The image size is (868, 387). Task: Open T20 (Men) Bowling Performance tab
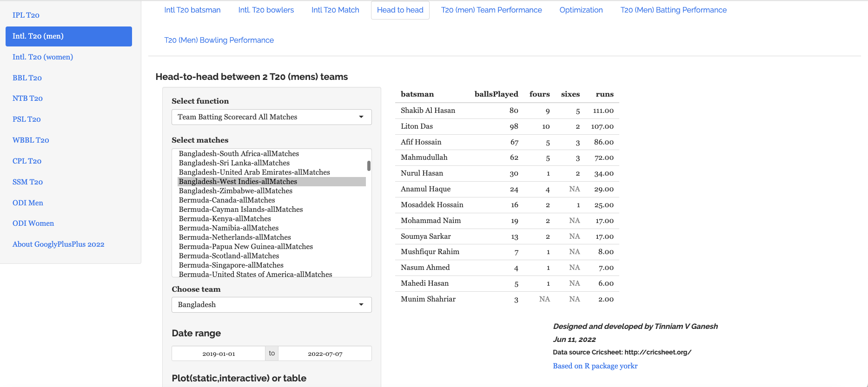(x=219, y=40)
